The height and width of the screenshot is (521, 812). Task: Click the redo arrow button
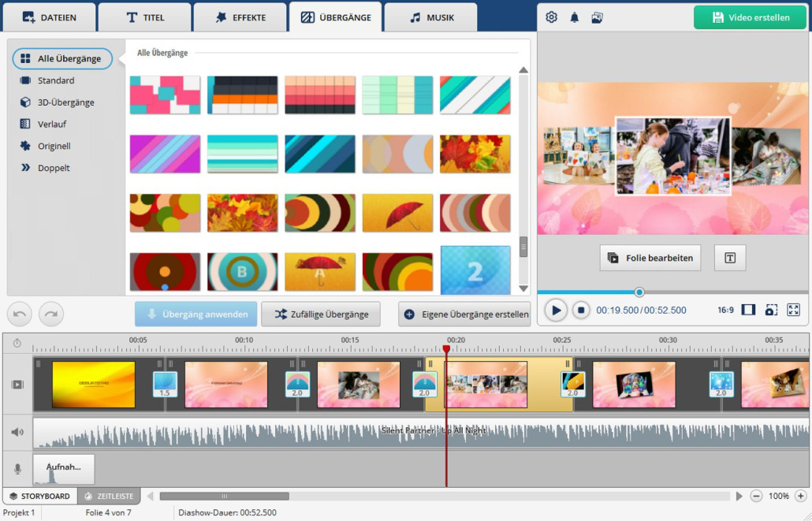(51, 314)
